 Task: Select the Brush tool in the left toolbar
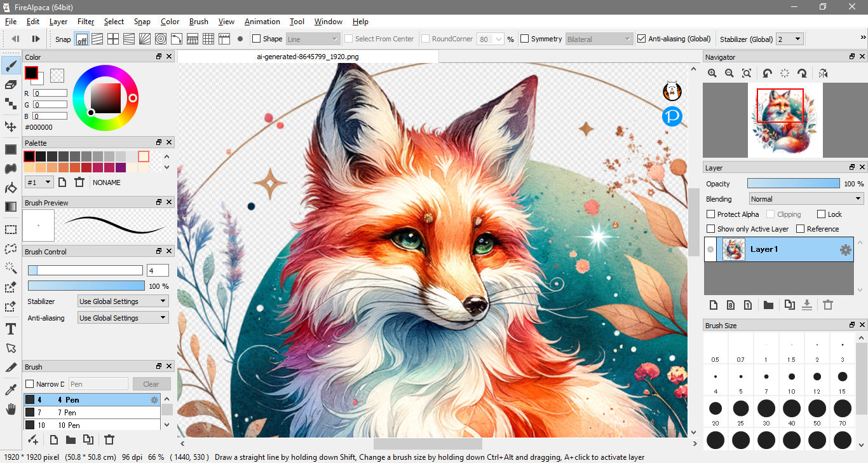click(11, 66)
